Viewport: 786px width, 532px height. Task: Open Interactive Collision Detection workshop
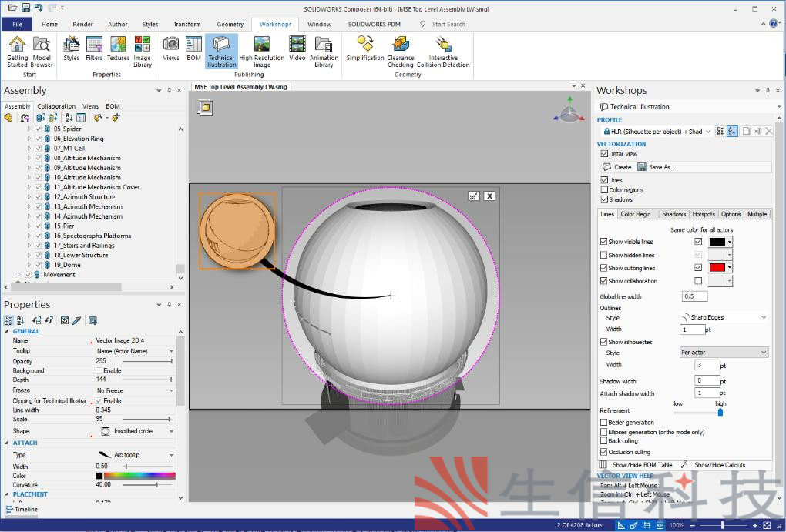(x=443, y=52)
